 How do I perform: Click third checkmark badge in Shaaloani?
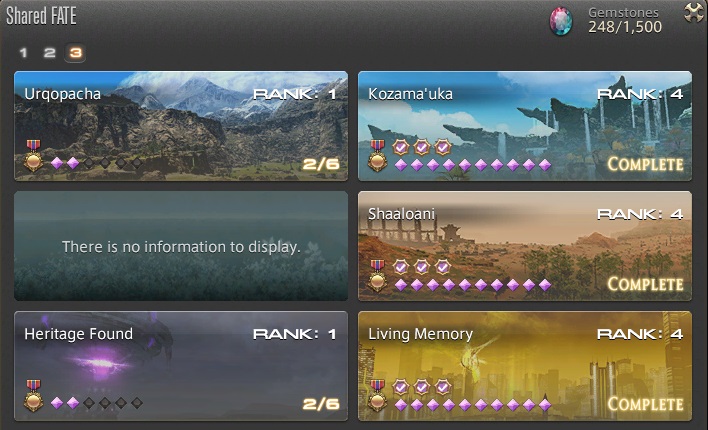[x=443, y=267]
